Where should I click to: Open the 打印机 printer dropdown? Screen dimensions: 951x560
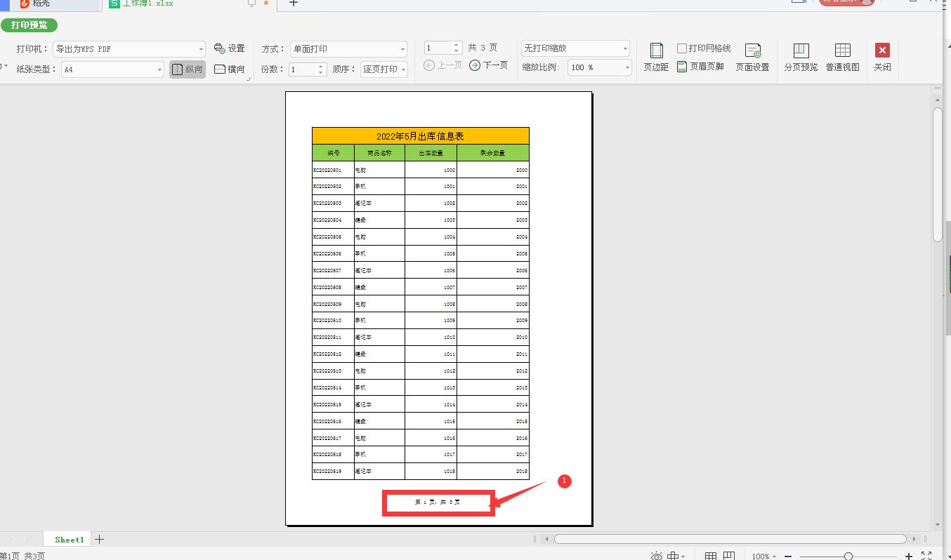[x=129, y=48]
